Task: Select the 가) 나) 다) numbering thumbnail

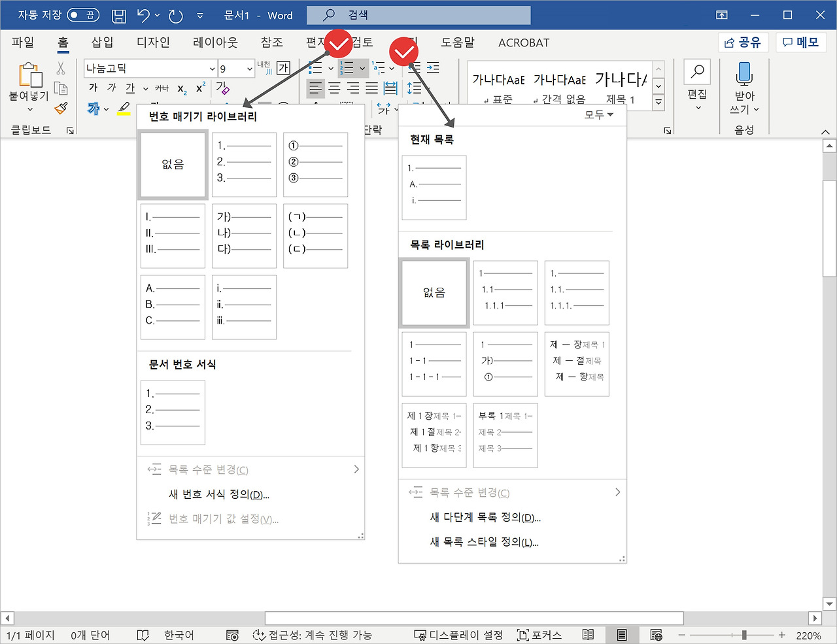Action: tap(244, 236)
